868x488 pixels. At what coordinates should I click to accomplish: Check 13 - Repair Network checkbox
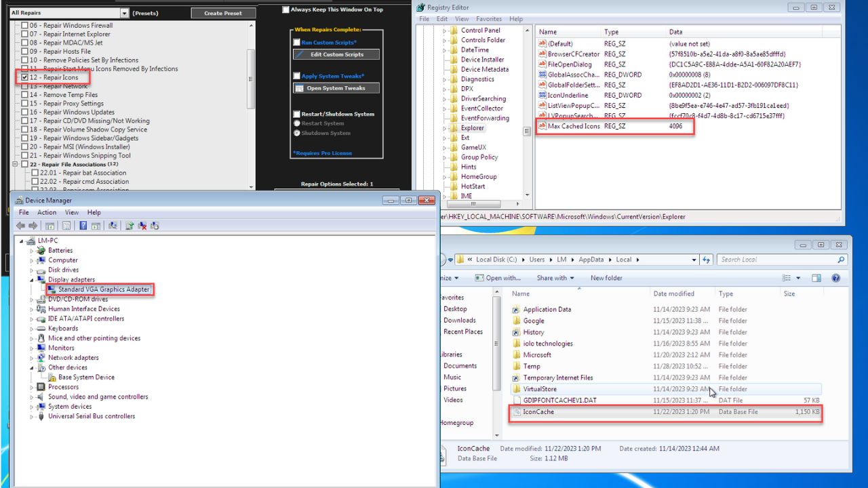pos(25,86)
